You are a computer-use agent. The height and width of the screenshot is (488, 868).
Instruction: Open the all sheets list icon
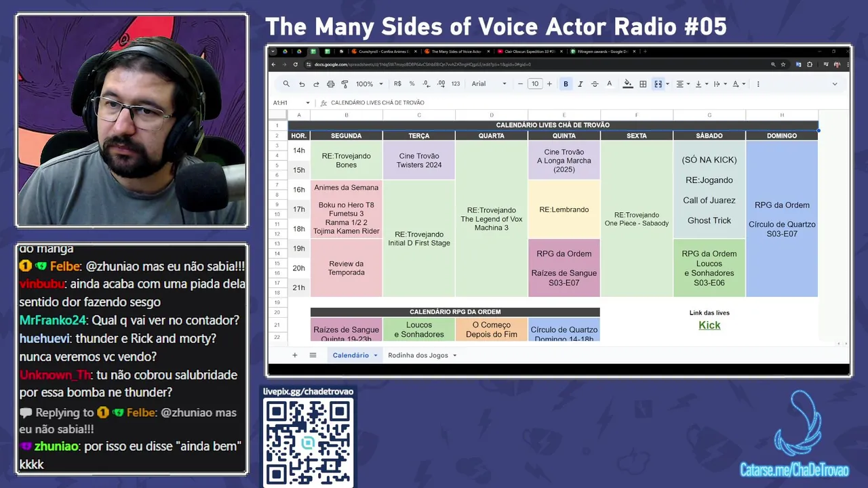313,355
